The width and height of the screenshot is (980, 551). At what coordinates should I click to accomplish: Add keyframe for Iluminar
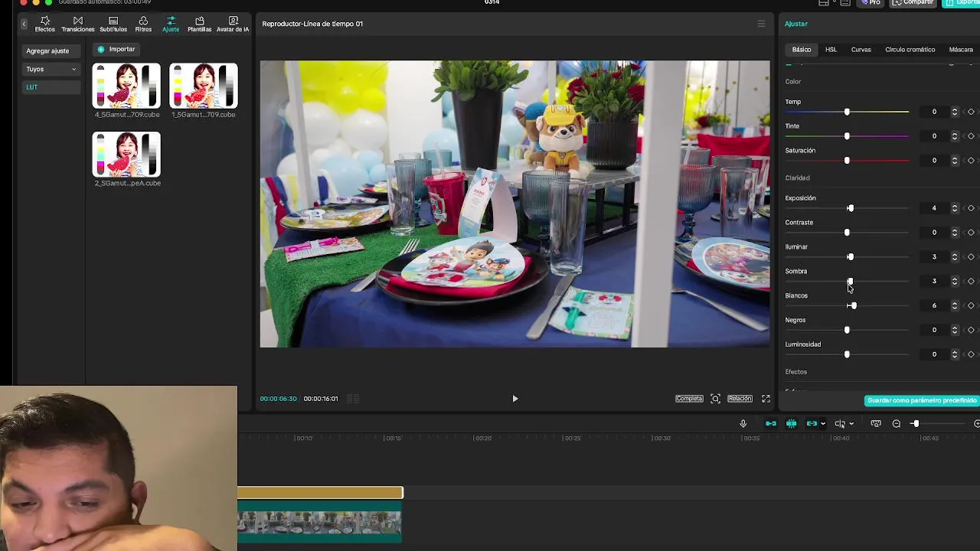(971, 257)
